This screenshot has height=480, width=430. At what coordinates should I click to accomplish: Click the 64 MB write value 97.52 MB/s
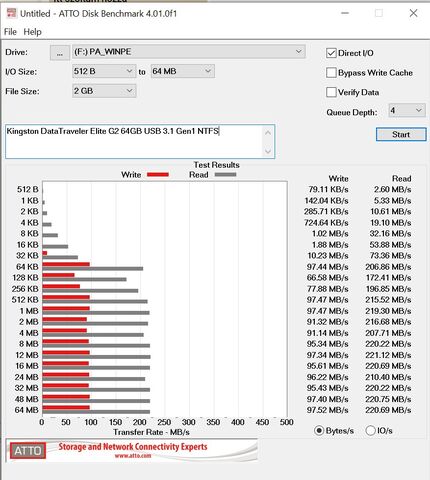point(327,410)
